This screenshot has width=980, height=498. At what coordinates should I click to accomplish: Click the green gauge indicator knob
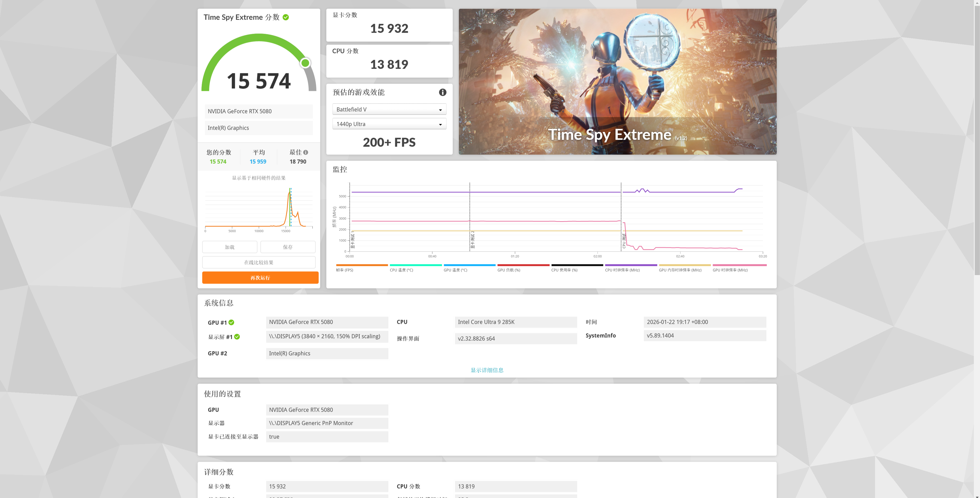(305, 63)
